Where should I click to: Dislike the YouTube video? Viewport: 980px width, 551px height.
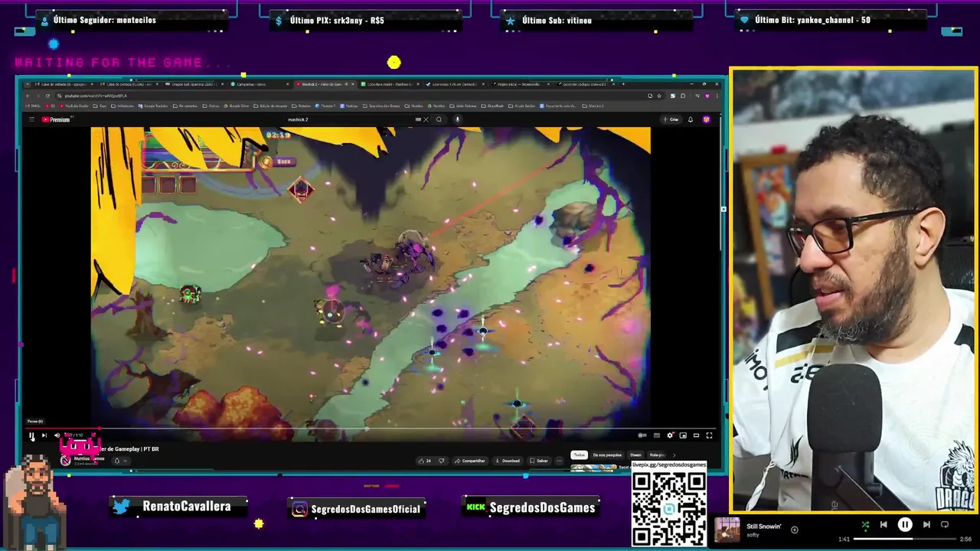tap(442, 461)
